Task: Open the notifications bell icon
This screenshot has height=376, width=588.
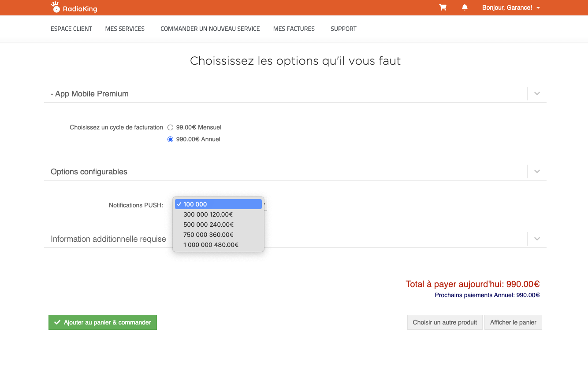Action: point(465,7)
